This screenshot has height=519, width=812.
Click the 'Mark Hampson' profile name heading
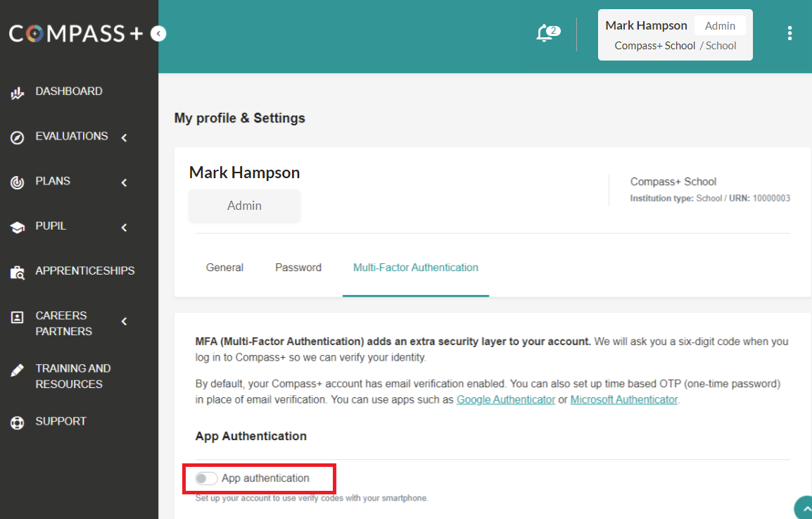(x=244, y=173)
